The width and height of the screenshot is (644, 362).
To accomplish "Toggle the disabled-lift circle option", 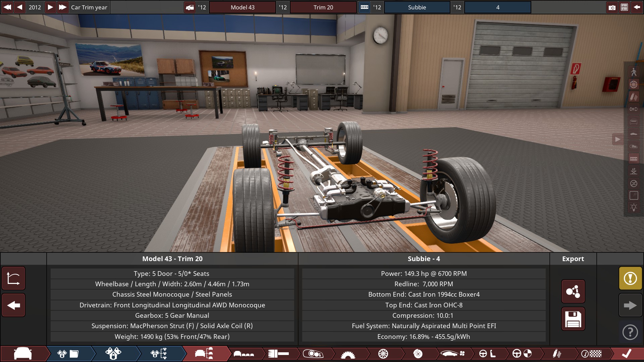I will 634,183.
